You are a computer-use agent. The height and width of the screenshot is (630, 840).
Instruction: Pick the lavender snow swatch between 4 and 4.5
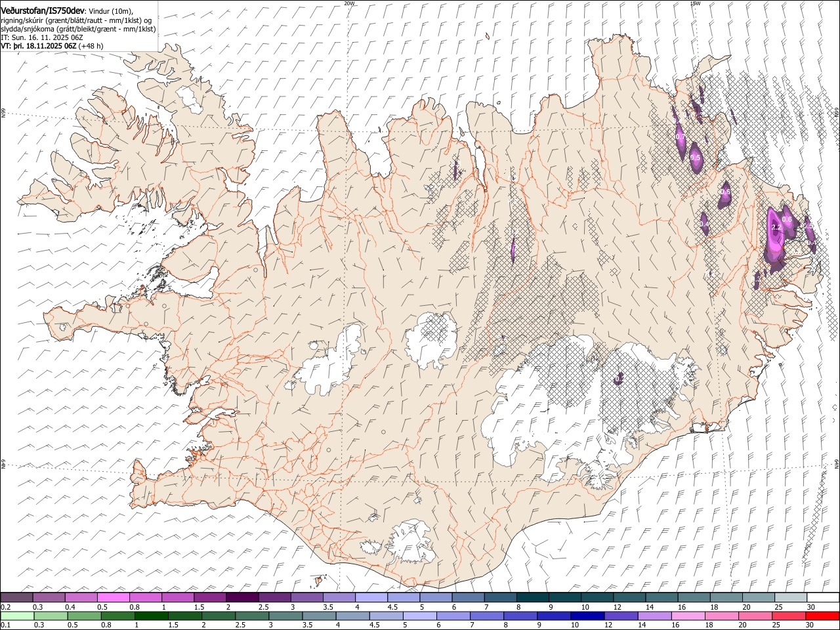point(371,597)
